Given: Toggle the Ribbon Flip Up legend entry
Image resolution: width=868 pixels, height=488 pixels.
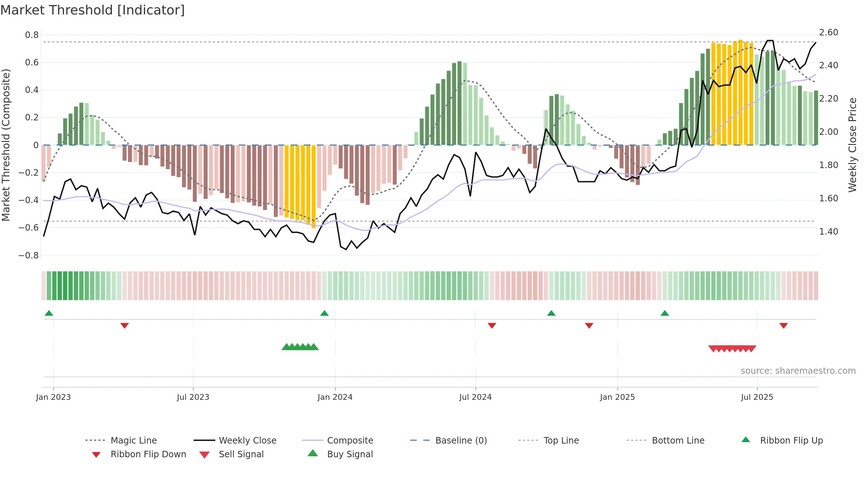Looking at the screenshot, I should (782, 440).
